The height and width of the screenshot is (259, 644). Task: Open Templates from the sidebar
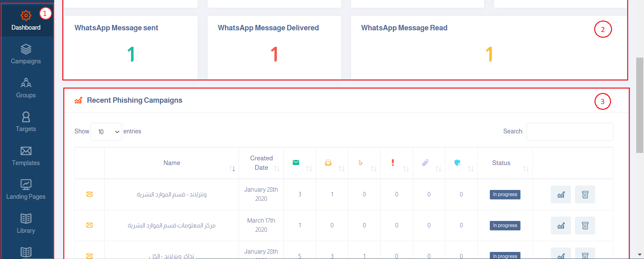(26, 156)
